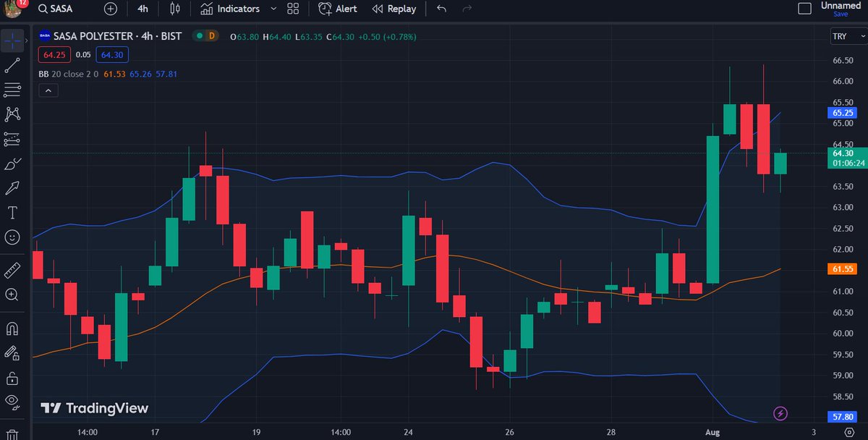Select the chart layout square icon
Viewport: 868px width, 440px height.
coord(804,9)
